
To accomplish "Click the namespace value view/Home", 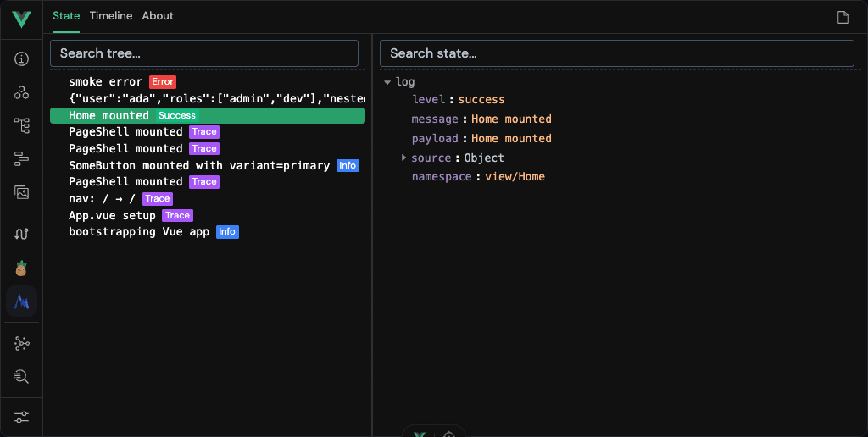I will coord(515,176).
